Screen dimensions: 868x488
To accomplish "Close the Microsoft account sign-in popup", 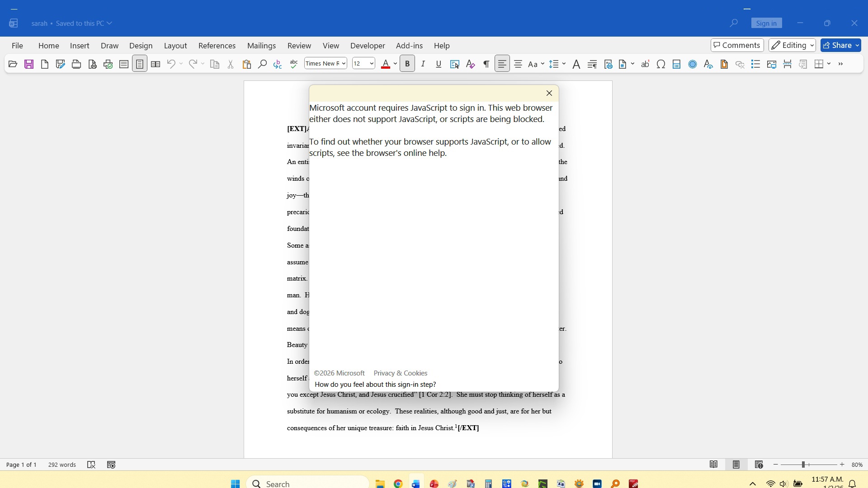I will [549, 93].
